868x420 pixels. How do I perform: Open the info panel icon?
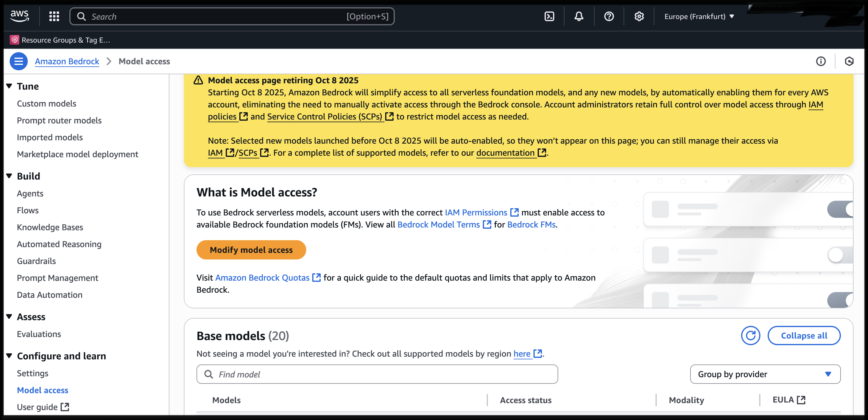coord(820,61)
